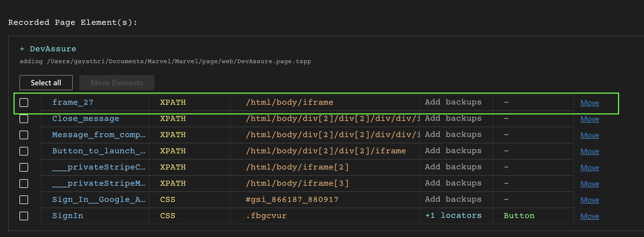This screenshot has width=644, height=237.
Task: Click Move link for /html/body/iframe[3] row
Action: point(590,184)
